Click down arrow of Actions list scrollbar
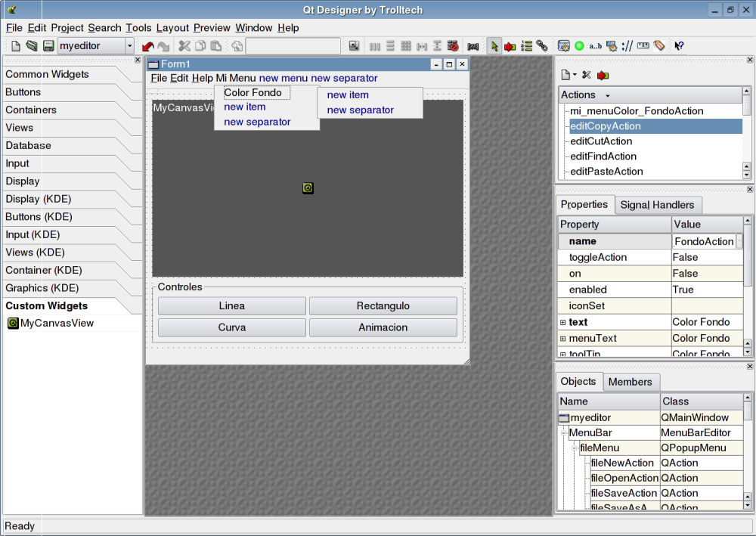The width and height of the screenshot is (756, 536). click(746, 175)
